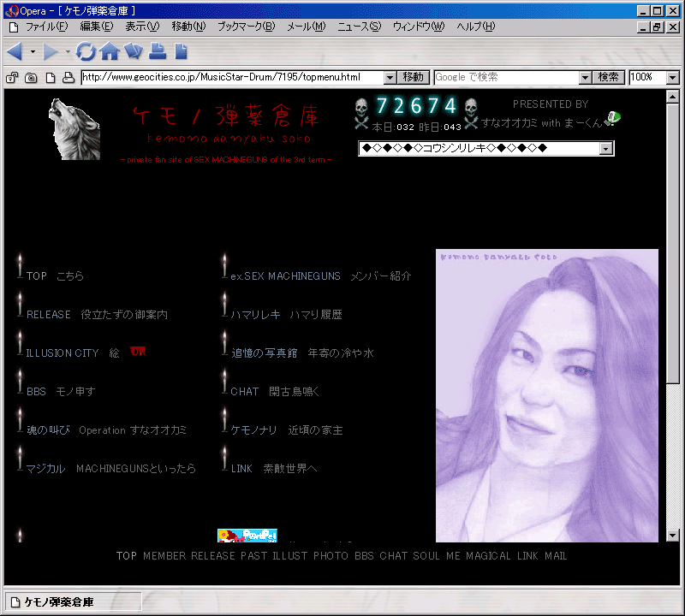
Task: Toggle images with the camera icon
Action: 31,78
